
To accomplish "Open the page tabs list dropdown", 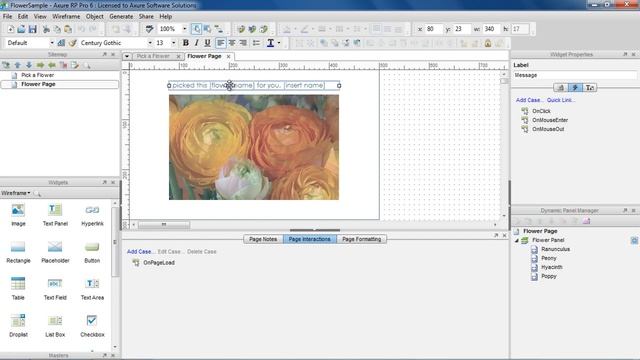I will click(x=127, y=56).
